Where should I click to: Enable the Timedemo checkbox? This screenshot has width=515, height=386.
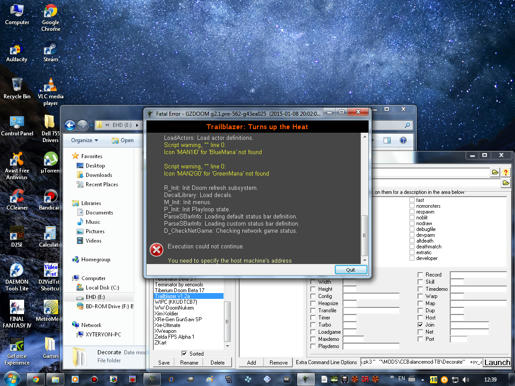click(420, 289)
